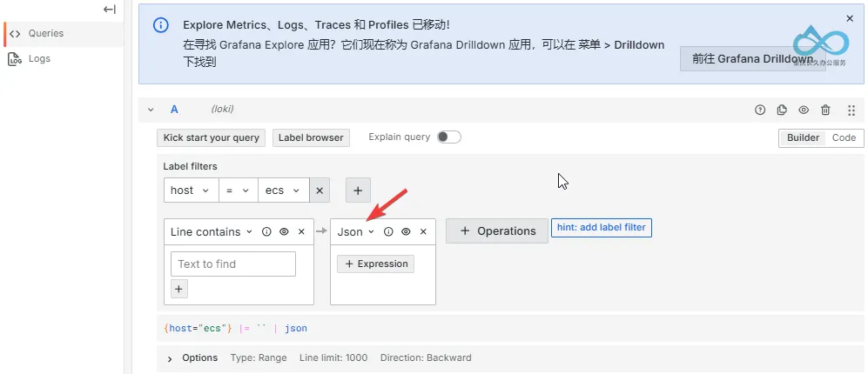868x374 pixels.
Task: Click Type: Range option text
Action: [x=259, y=358]
